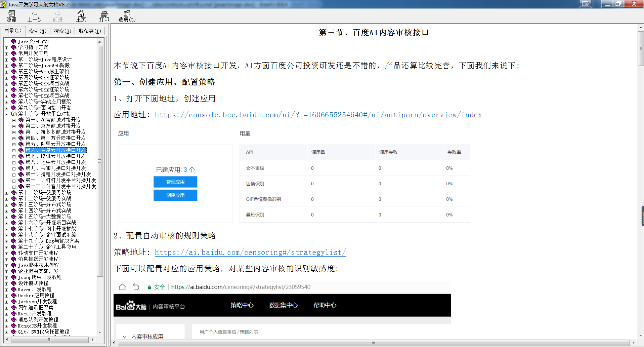644x347 pixels.
Task: Click the open book icon beside 第十阶段-开放平台对接
Action: 14,114
